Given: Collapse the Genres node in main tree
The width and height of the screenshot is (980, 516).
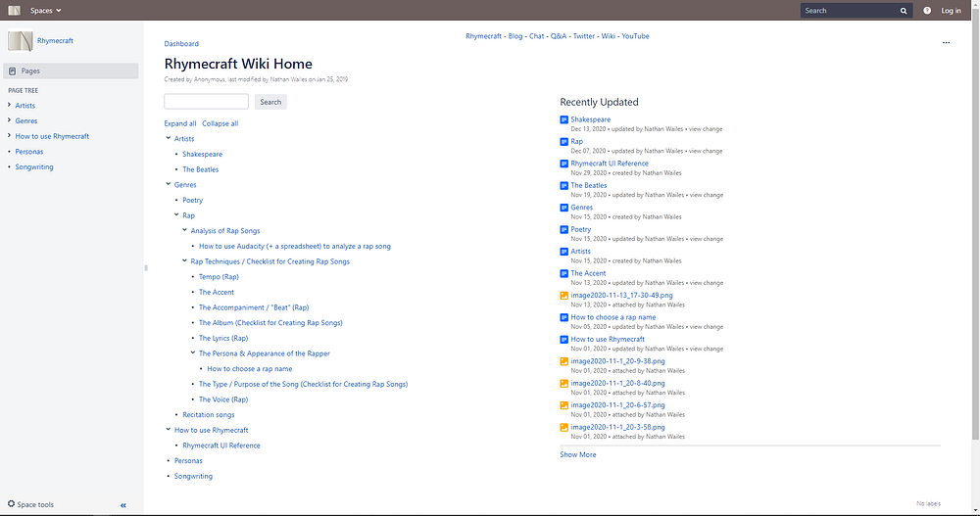Looking at the screenshot, I should point(169,184).
